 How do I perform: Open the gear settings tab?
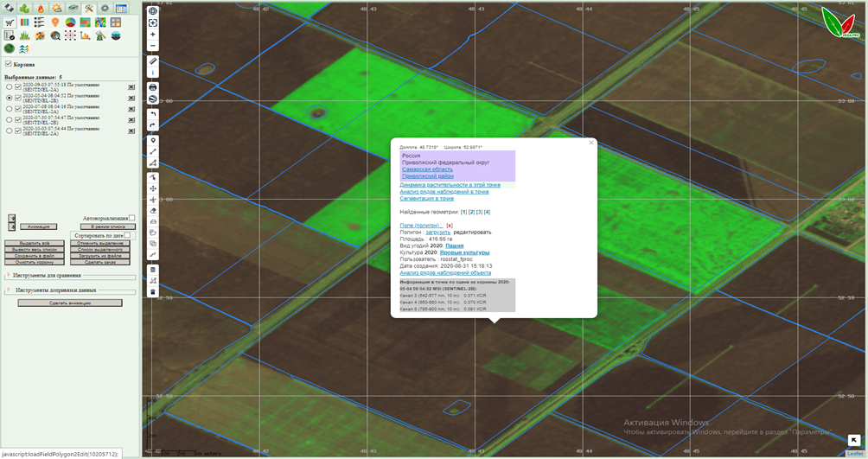105,9
